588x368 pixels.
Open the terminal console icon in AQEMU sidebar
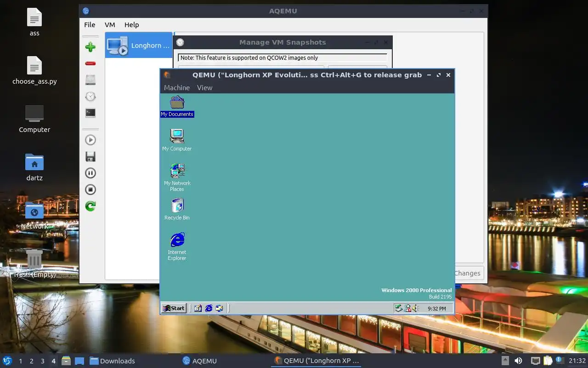click(x=90, y=113)
